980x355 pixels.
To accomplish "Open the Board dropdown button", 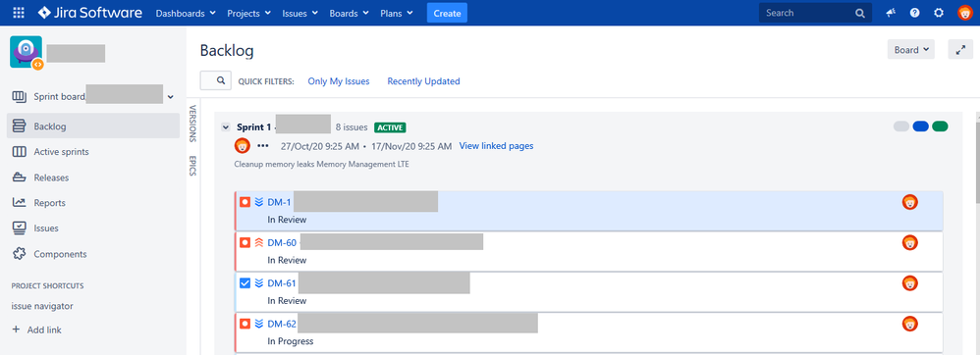I will pos(910,50).
